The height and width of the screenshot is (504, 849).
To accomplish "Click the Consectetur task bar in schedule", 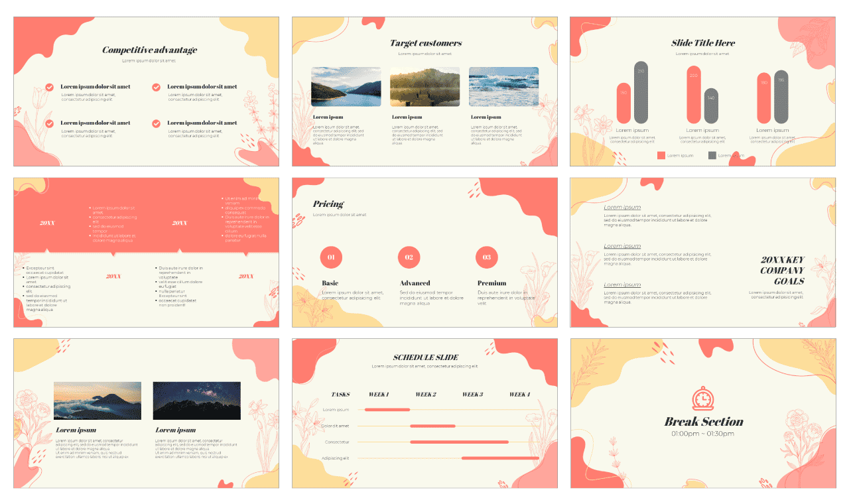I will pyautogui.click(x=459, y=442).
